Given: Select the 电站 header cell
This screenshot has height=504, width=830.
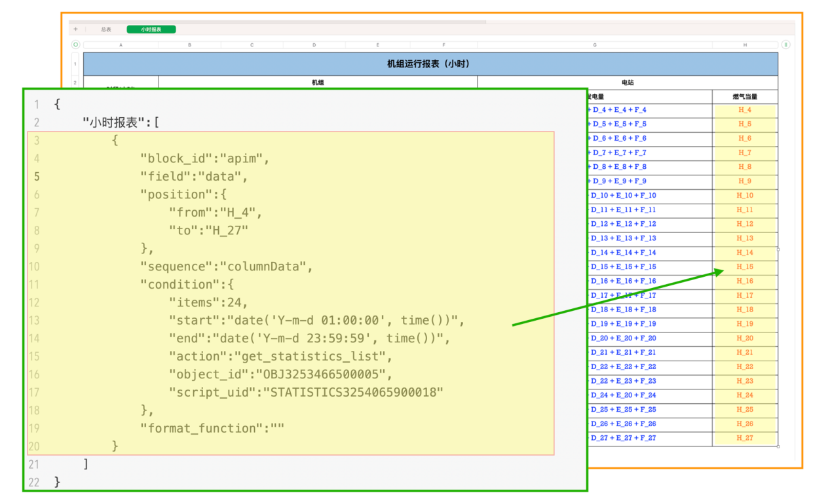Looking at the screenshot, I should (x=627, y=82).
